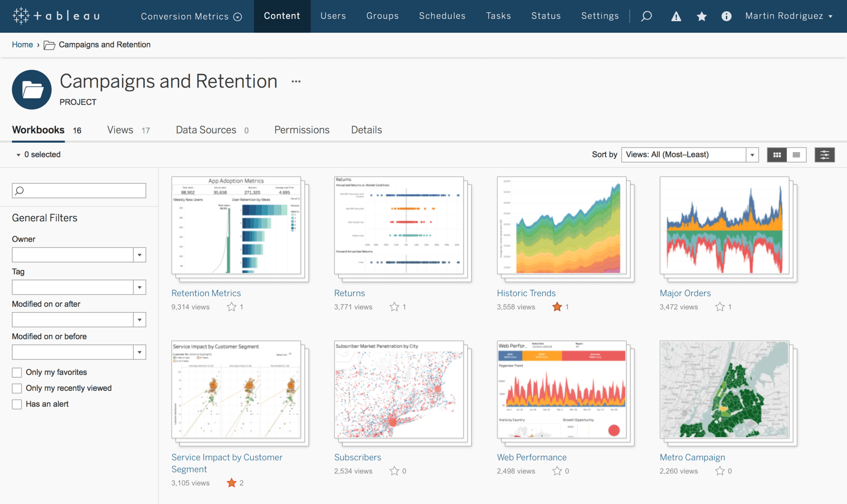Click the search input field in sidebar
The height and width of the screenshot is (504, 847).
click(79, 191)
